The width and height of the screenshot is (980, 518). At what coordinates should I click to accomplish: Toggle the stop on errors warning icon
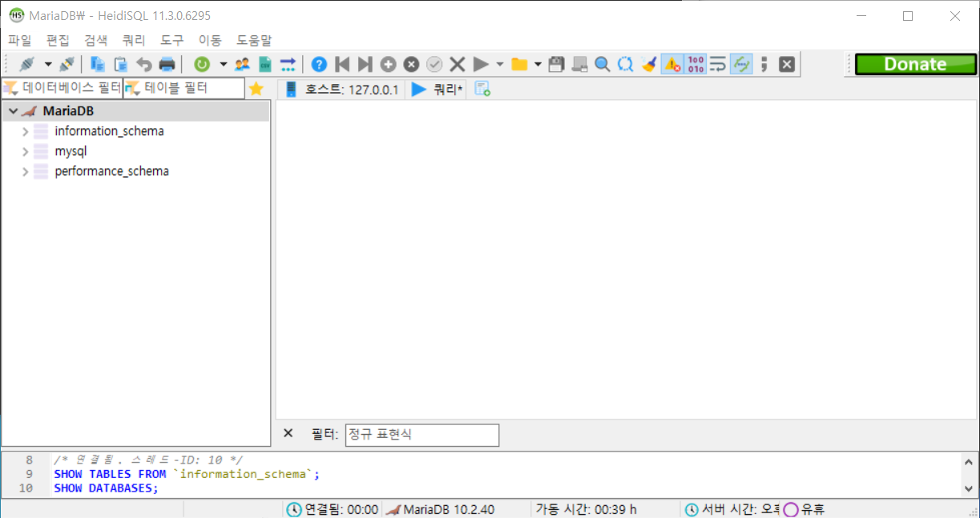(672, 64)
